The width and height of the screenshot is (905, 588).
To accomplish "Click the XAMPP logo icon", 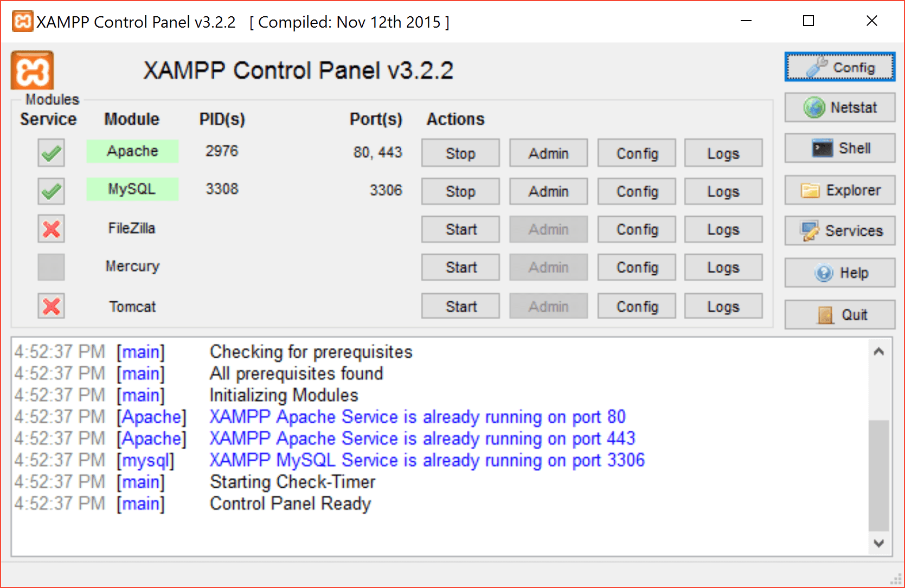I will tap(33, 69).
